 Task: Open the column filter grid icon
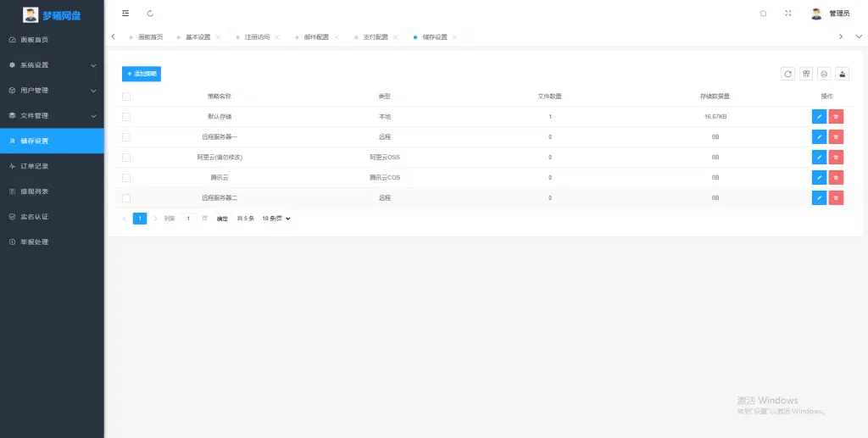tap(806, 74)
